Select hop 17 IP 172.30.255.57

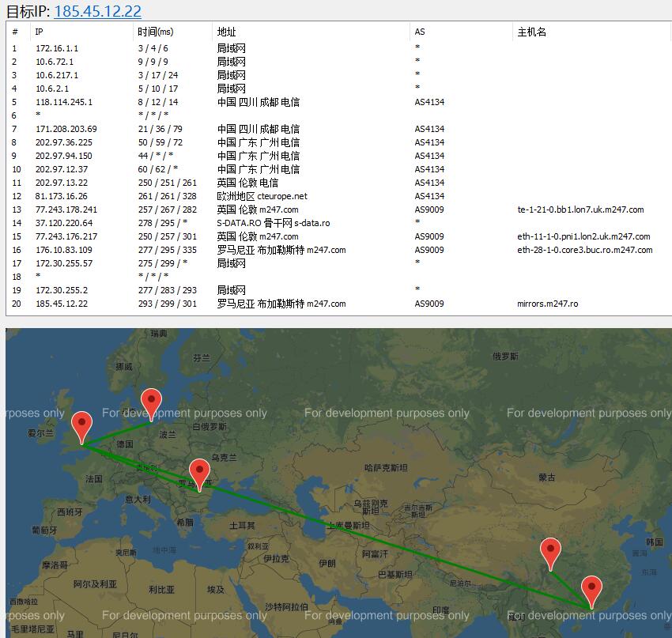(64, 263)
